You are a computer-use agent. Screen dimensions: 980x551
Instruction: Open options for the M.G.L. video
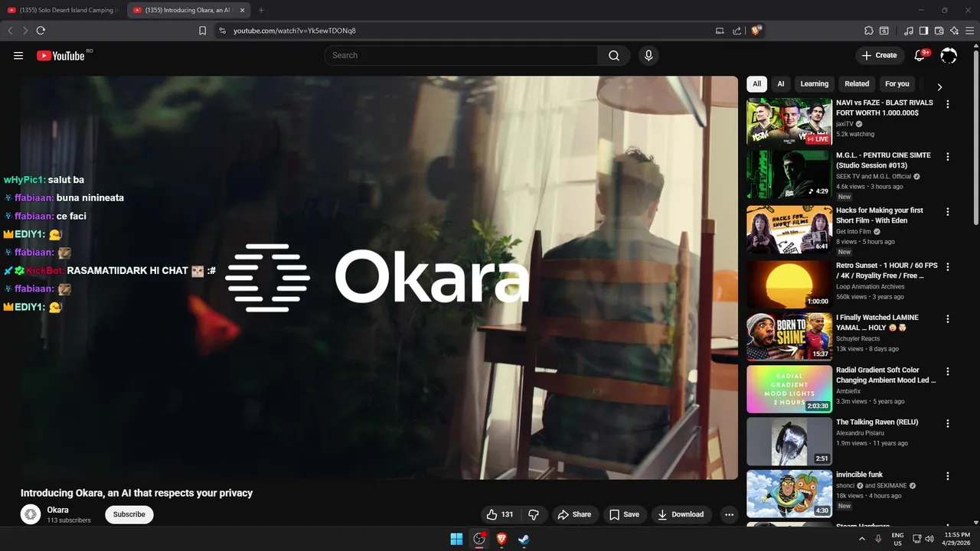point(948,157)
